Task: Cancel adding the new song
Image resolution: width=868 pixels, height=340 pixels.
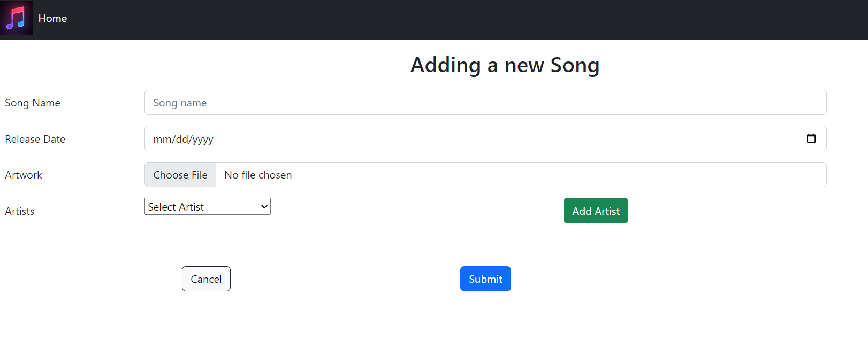Action: (x=206, y=279)
